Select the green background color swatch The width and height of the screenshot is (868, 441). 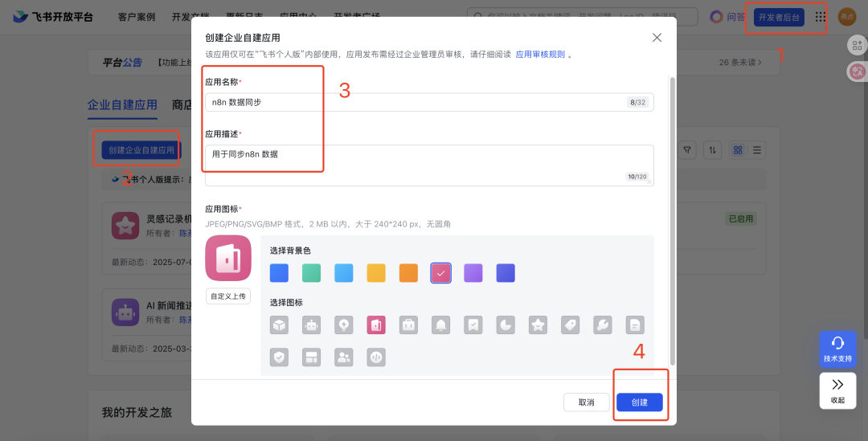click(312, 273)
